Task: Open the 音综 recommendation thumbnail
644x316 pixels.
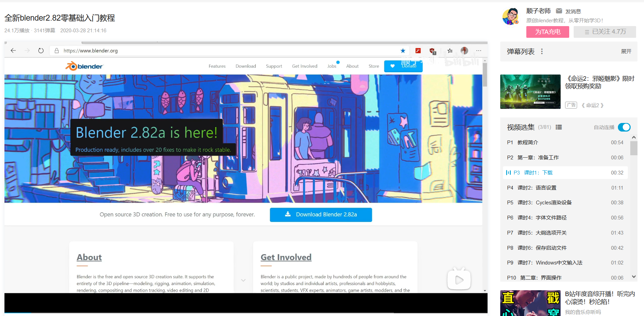Action: (x=530, y=303)
